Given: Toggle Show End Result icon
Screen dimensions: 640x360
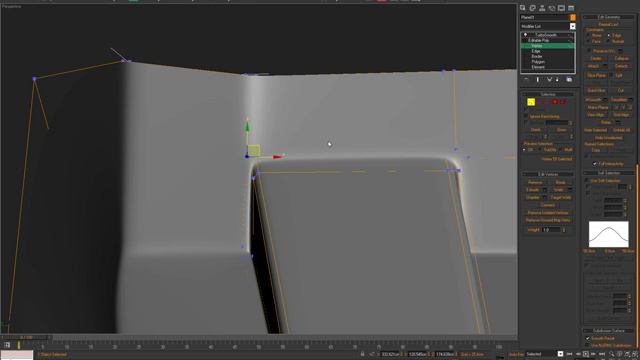Looking at the screenshot, I should (x=538, y=79).
